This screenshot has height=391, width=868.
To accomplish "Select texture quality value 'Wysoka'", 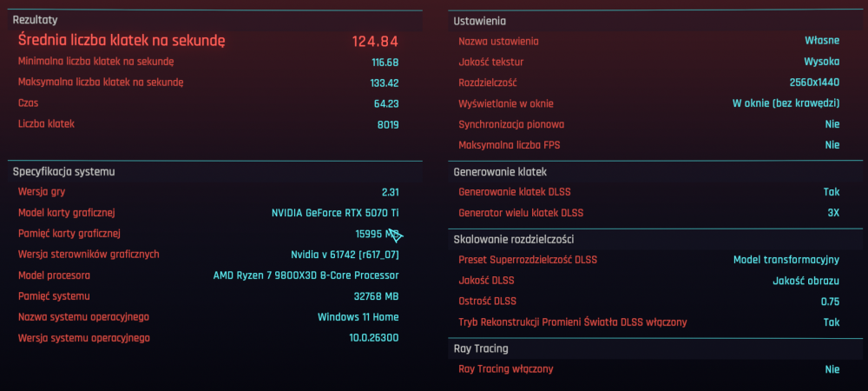I will [x=821, y=62].
